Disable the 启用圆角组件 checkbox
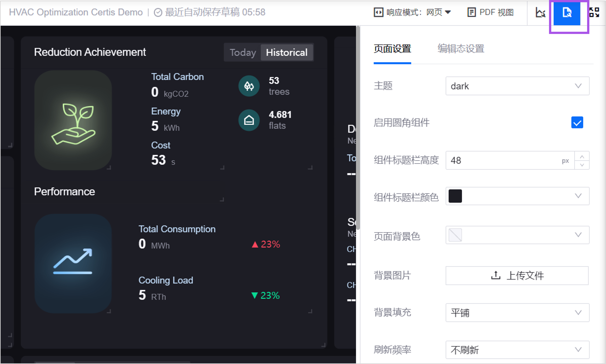The image size is (606, 364). 577,122
